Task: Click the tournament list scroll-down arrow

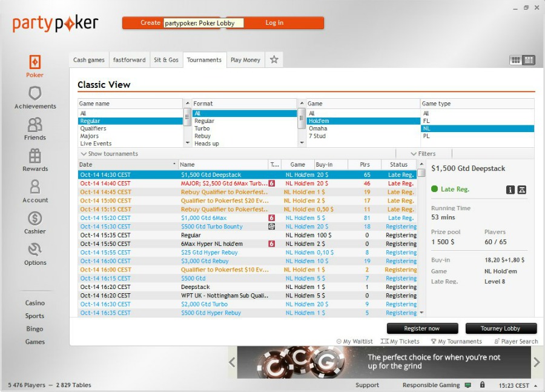Action: pos(421,313)
